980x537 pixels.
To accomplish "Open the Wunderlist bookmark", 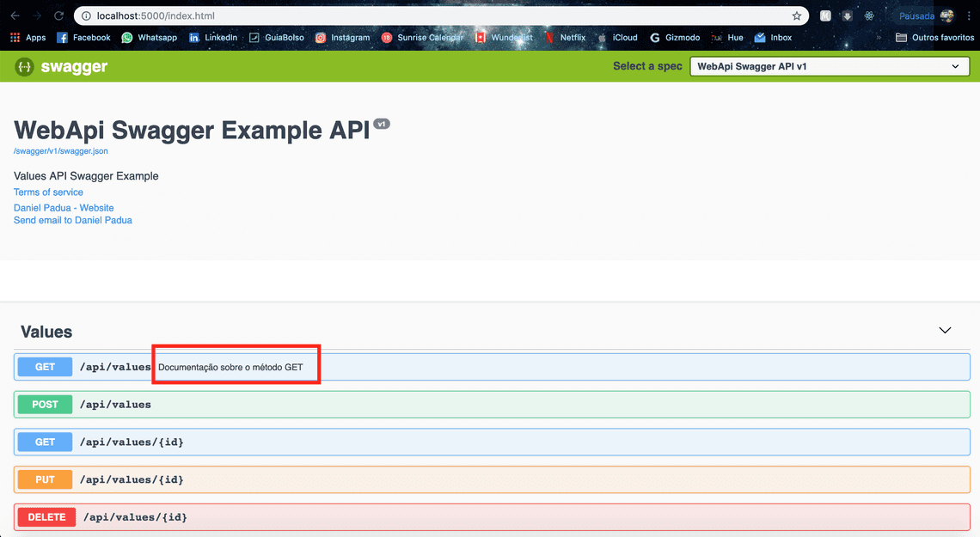I will (504, 37).
